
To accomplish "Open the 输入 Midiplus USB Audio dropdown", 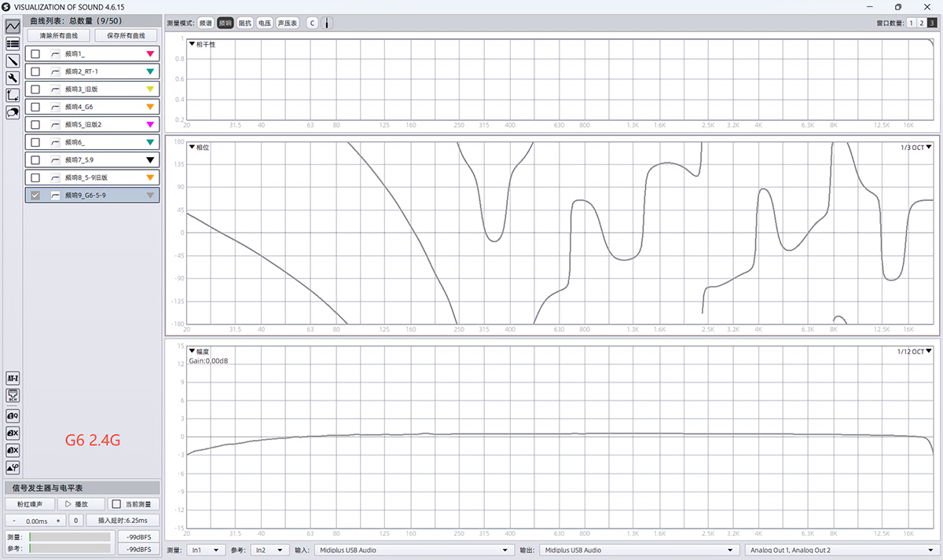I will tap(413, 551).
